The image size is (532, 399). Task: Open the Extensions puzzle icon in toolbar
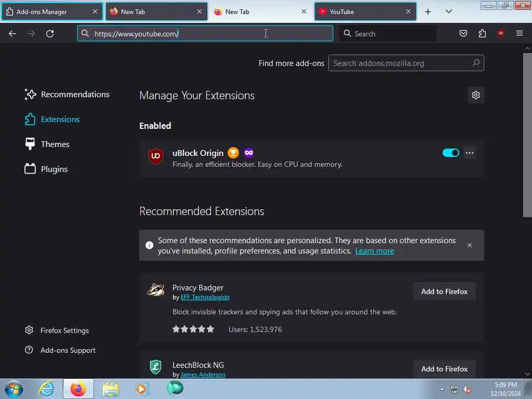[482, 33]
